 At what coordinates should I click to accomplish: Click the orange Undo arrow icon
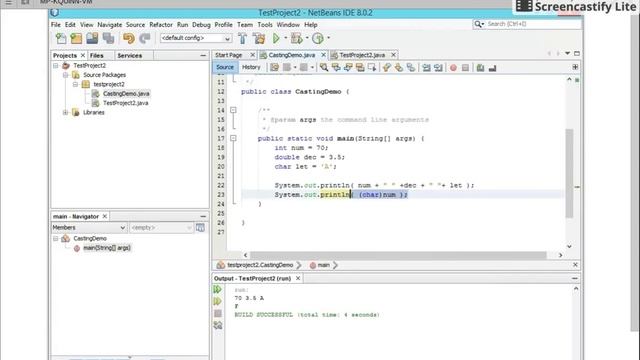coord(129,38)
